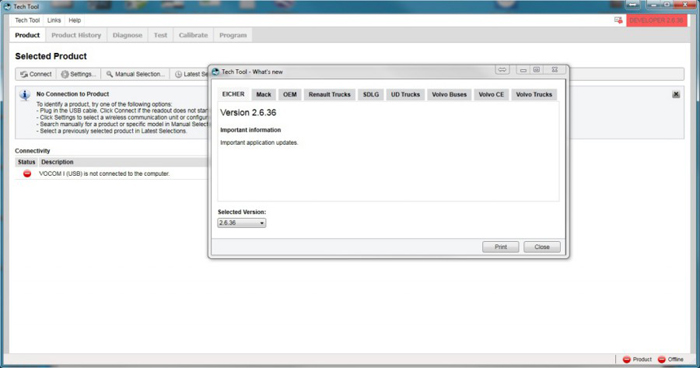Open the Links menu
Screen dimensions: 700x368
pyautogui.click(x=54, y=21)
